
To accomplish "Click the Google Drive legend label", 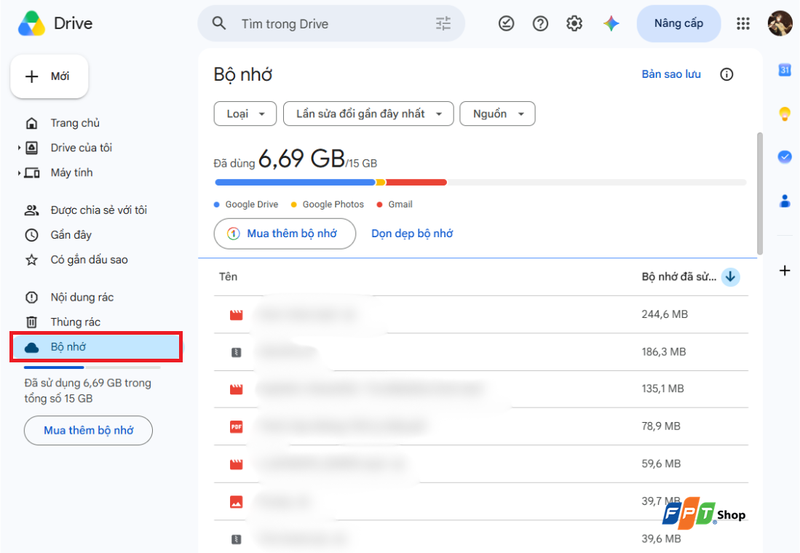I will coord(252,205).
